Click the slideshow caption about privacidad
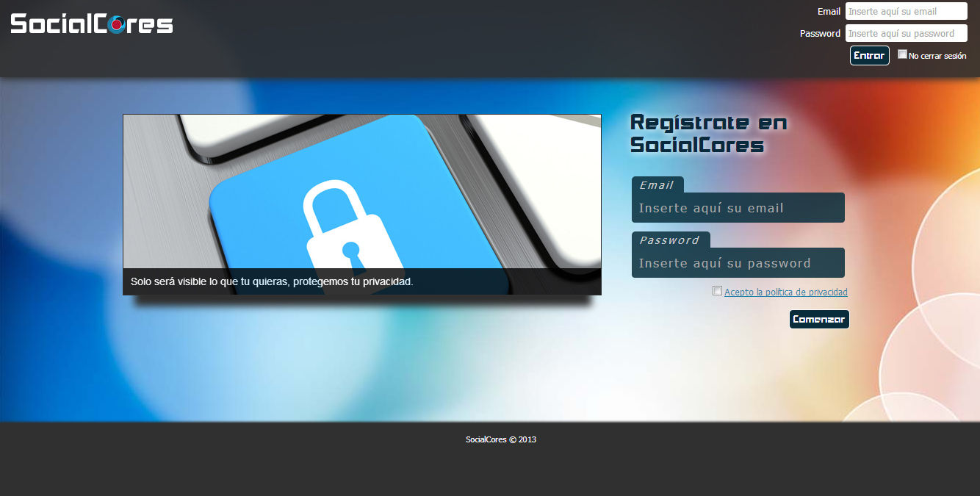Viewport: 980px width, 496px height. coord(272,281)
